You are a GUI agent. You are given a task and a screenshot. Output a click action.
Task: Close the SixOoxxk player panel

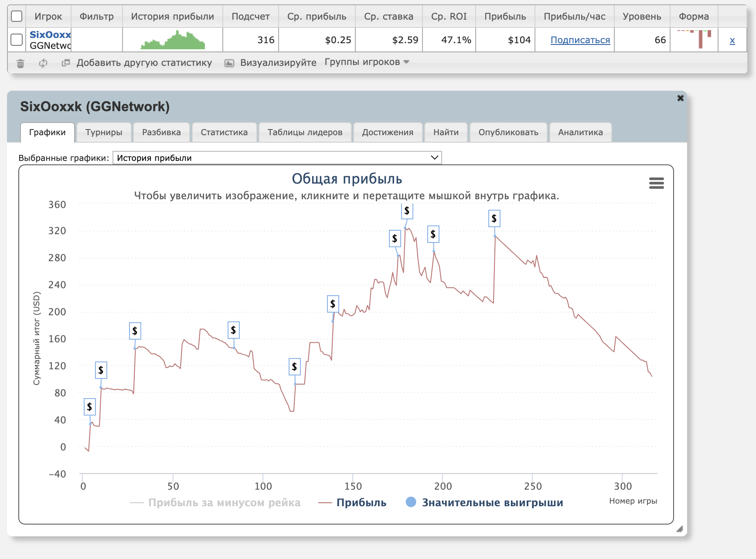680,98
